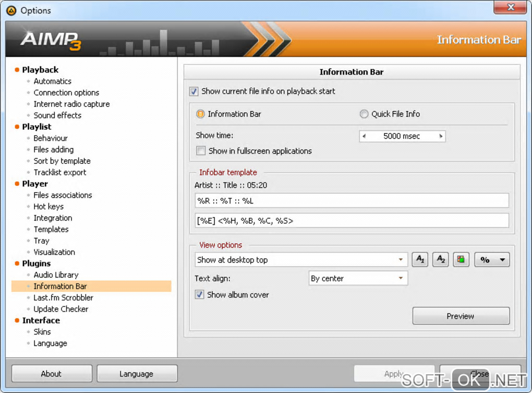Open Files adding settings
532x393 pixels.
pyautogui.click(x=54, y=149)
